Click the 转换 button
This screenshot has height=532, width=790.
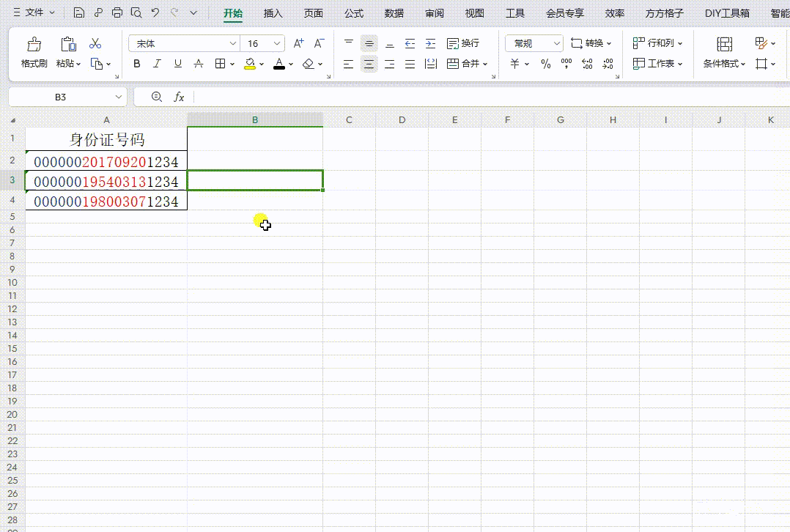(591, 43)
